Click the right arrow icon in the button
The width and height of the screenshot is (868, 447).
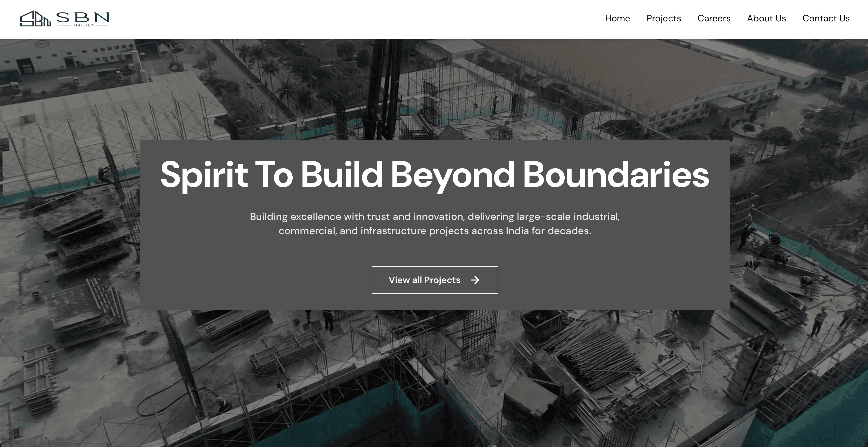[475, 280]
